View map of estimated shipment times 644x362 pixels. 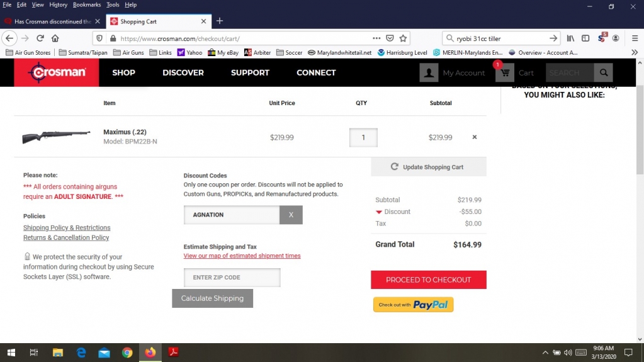242,256
